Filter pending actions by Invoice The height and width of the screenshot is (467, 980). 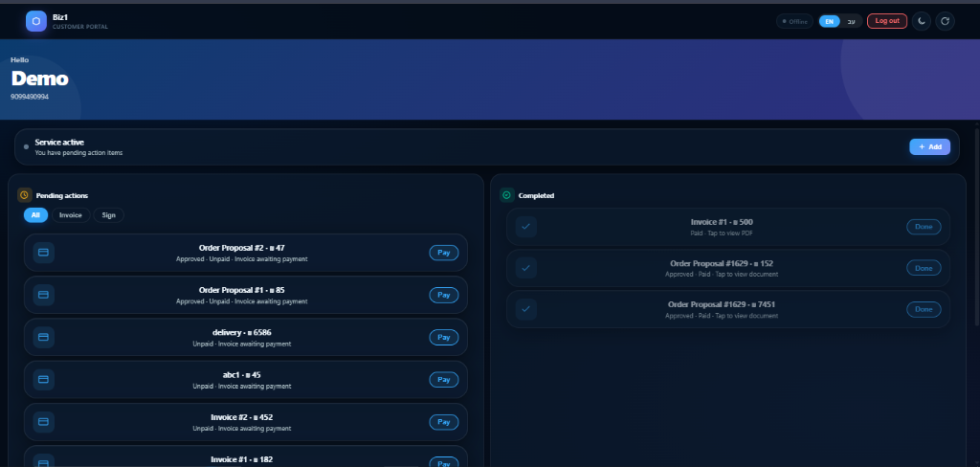pyautogui.click(x=71, y=215)
